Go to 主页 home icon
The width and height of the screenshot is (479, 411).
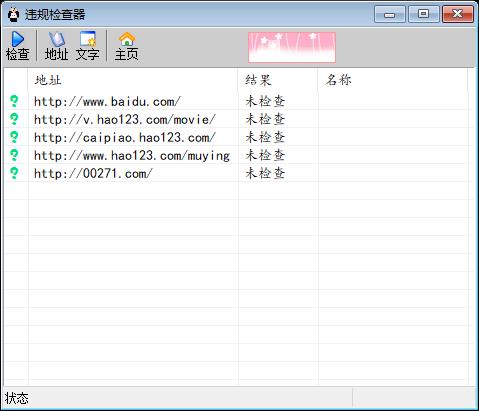pyautogui.click(x=127, y=46)
